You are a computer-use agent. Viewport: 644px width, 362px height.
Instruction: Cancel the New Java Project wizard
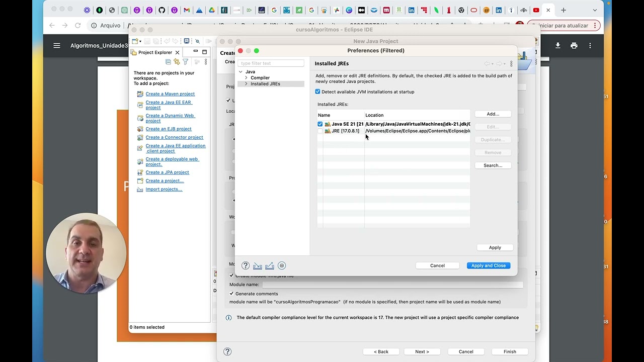(466, 351)
